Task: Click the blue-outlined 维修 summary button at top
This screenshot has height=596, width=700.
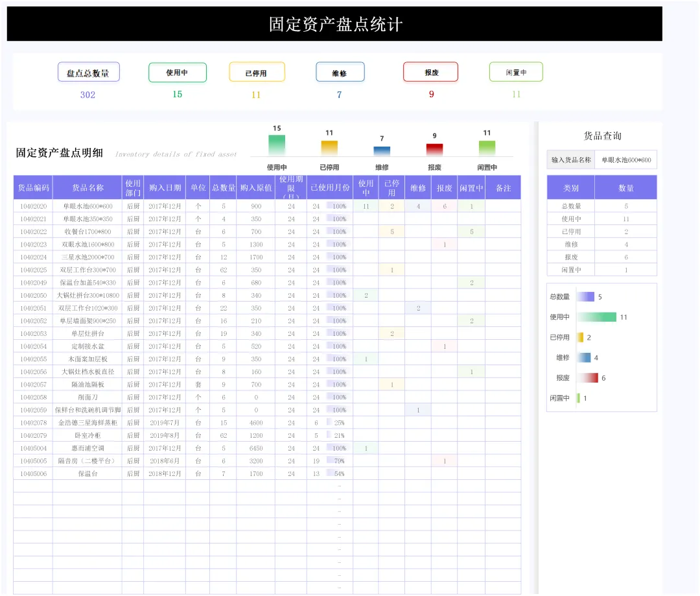Action: [340, 73]
